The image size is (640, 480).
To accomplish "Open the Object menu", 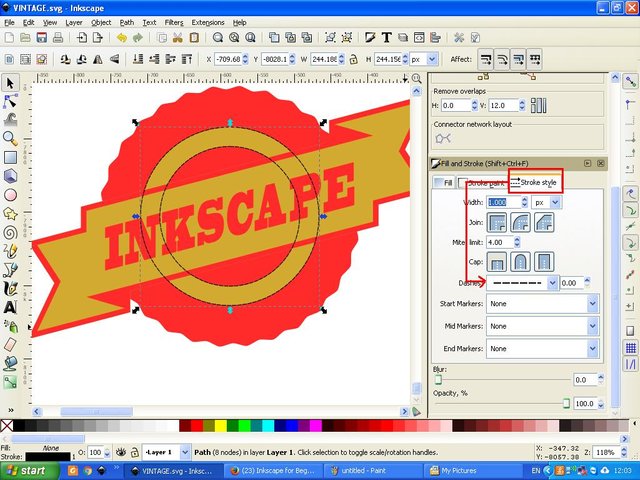I will pyautogui.click(x=101, y=22).
